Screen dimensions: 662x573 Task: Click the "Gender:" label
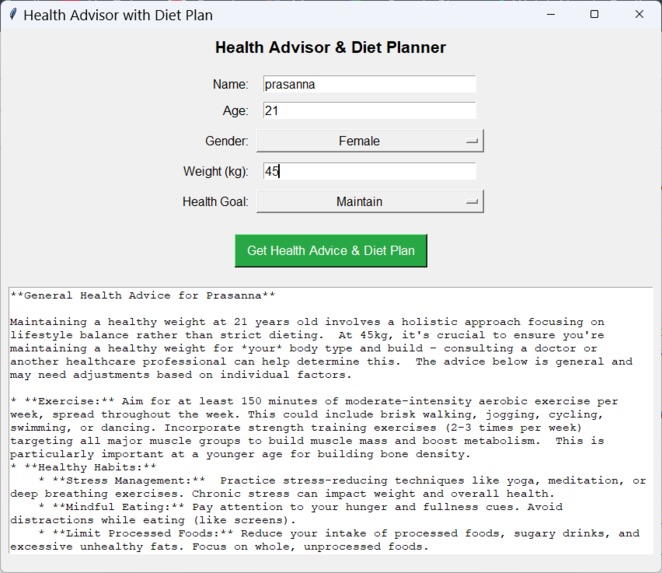coord(227,141)
